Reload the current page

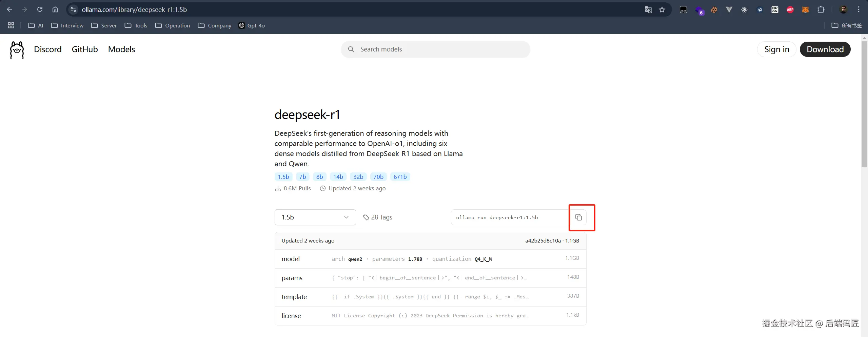40,9
